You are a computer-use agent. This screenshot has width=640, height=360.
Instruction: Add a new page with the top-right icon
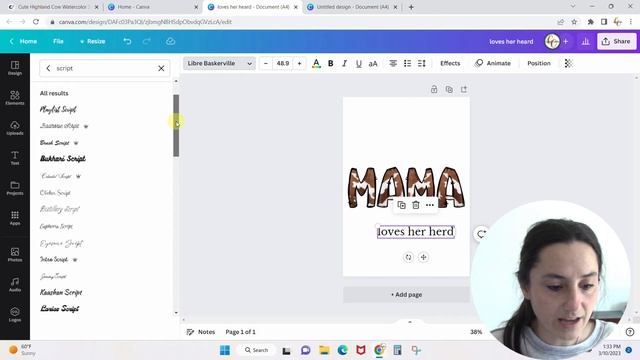[x=464, y=89]
